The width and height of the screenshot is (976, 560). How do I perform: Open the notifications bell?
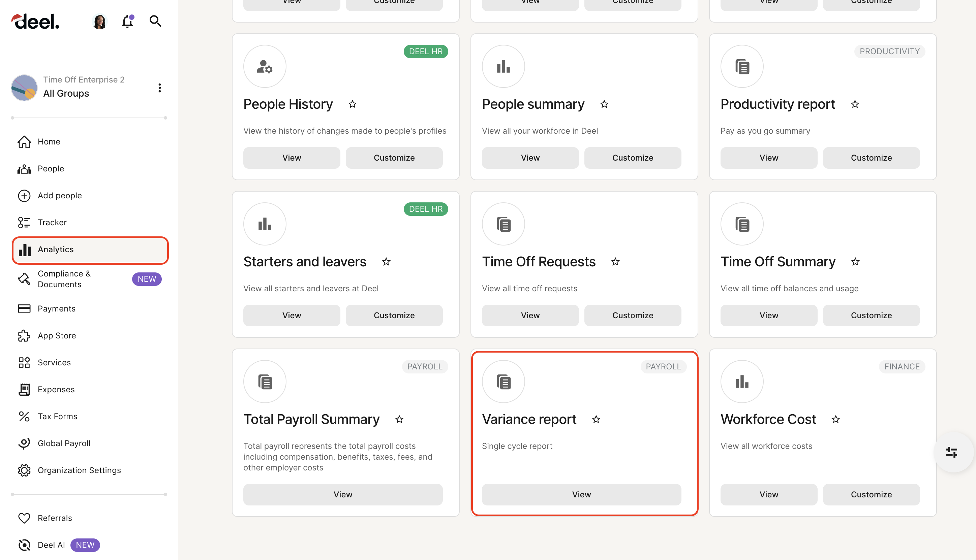tap(127, 22)
